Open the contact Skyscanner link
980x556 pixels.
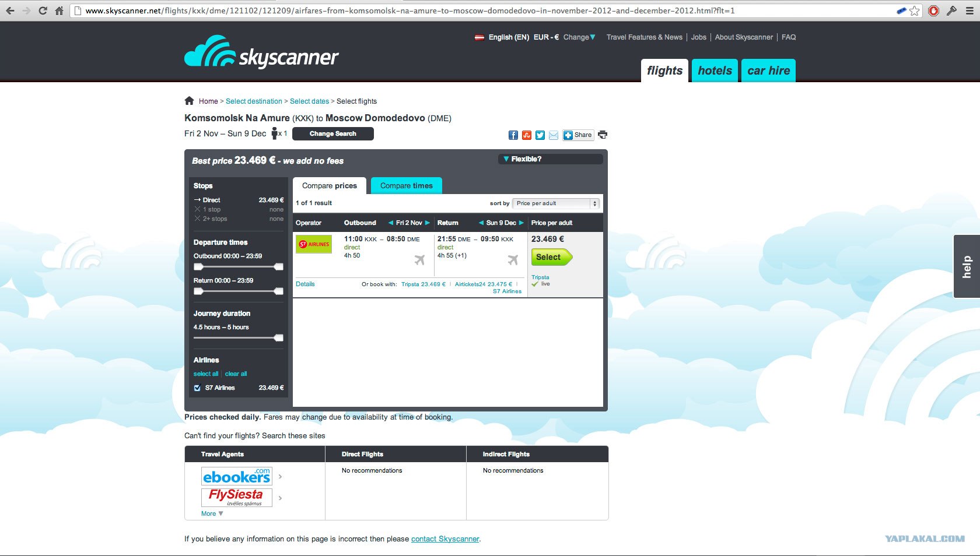click(x=445, y=539)
